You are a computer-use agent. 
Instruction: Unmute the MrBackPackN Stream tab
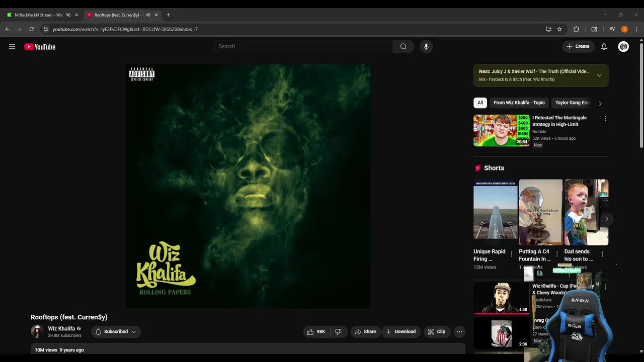coord(68,15)
